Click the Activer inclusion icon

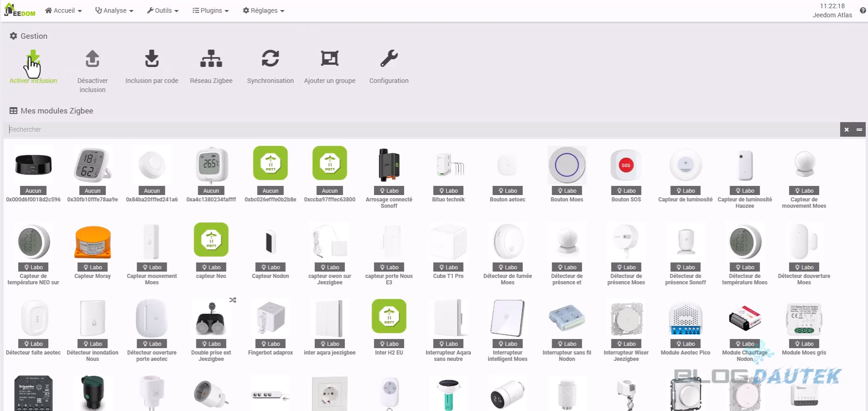pos(33,60)
